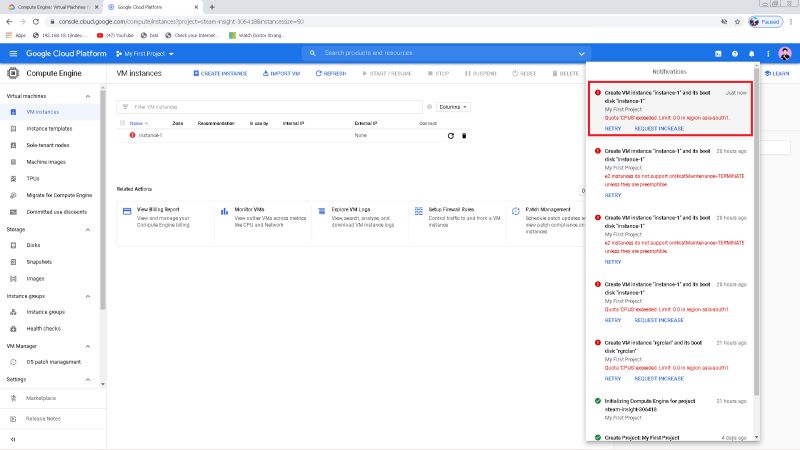The image size is (800, 450).
Task: Select VM instances in sidebar
Action: coord(43,112)
